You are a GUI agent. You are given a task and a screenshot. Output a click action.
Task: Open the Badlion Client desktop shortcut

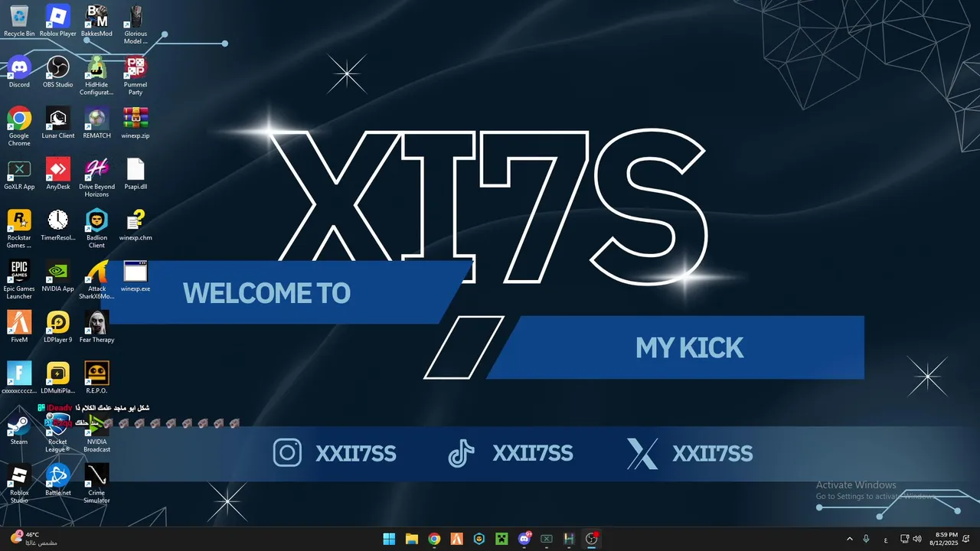96,229
